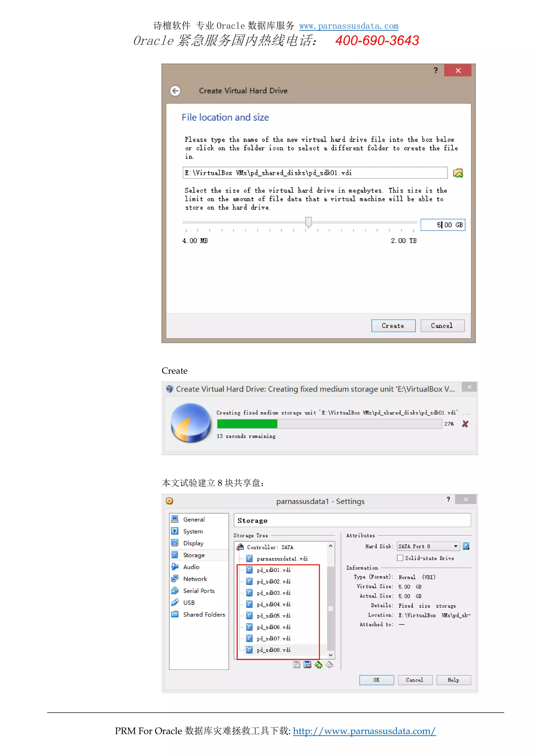Click the Storage Tree scroll down arrow
Image resolution: width=535 pixels, height=756 pixels.
coord(330,655)
